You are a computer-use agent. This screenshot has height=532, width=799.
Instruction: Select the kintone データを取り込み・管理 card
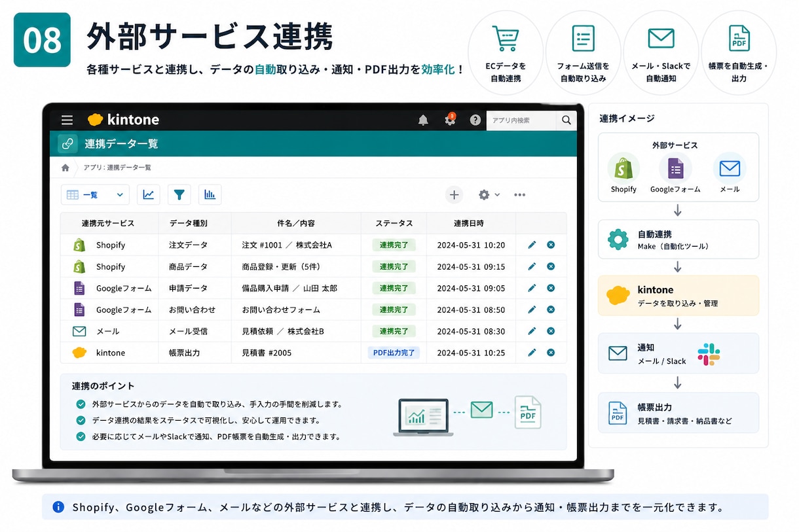[678, 296]
